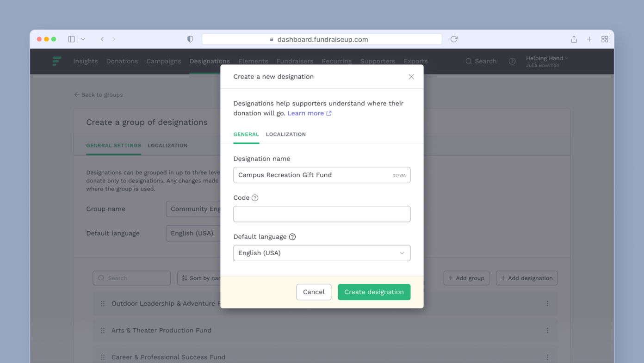Click the share icon in the browser toolbar
This screenshot has width=644, height=363.
573,39
